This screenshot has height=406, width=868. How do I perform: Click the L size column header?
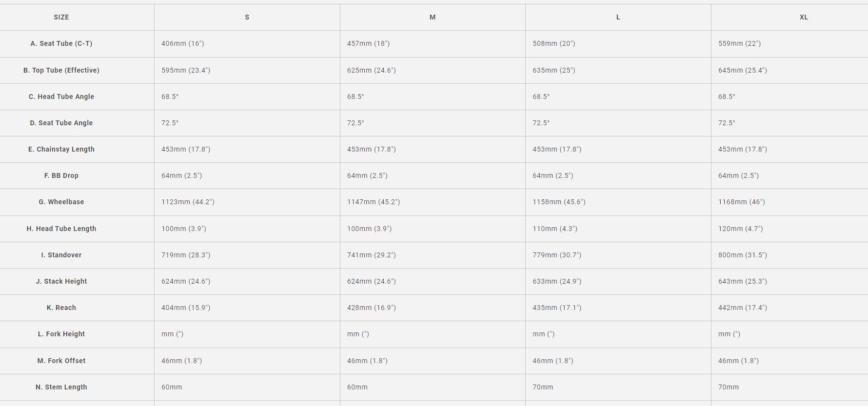point(618,17)
